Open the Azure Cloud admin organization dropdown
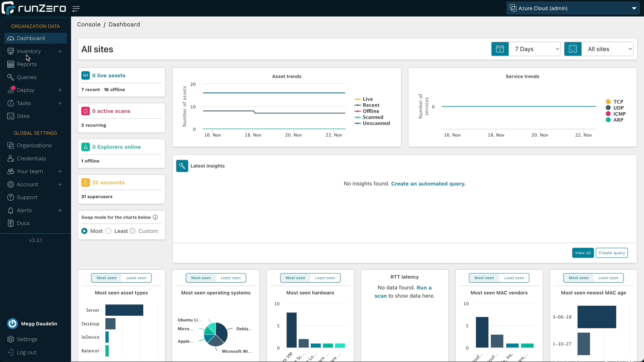Image resolution: width=644 pixels, height=362 pixels. (573, 8)
